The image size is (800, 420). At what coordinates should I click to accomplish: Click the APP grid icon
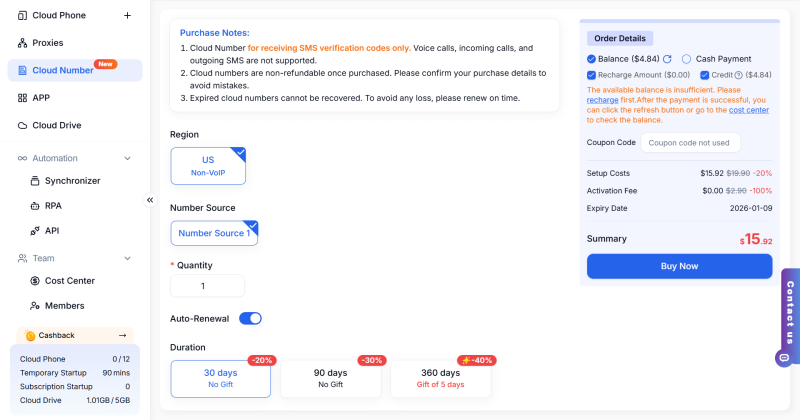tap(22, 98)
